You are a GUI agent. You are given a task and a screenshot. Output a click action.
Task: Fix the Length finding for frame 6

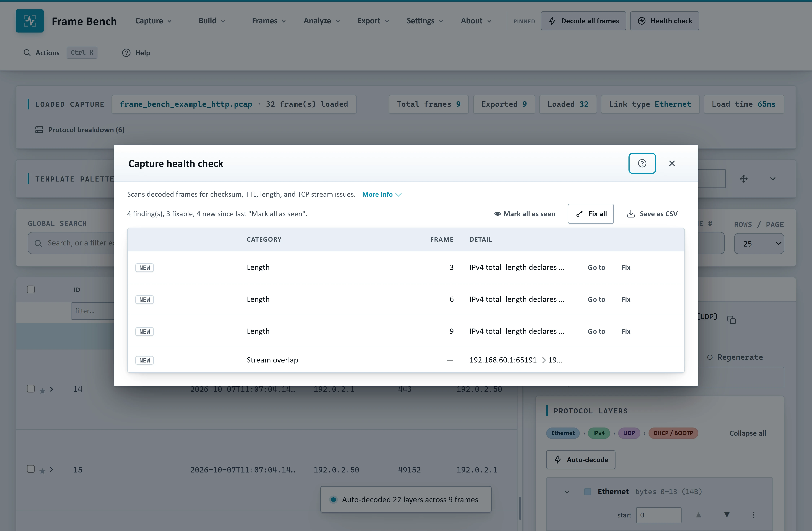tap(626, 299)
